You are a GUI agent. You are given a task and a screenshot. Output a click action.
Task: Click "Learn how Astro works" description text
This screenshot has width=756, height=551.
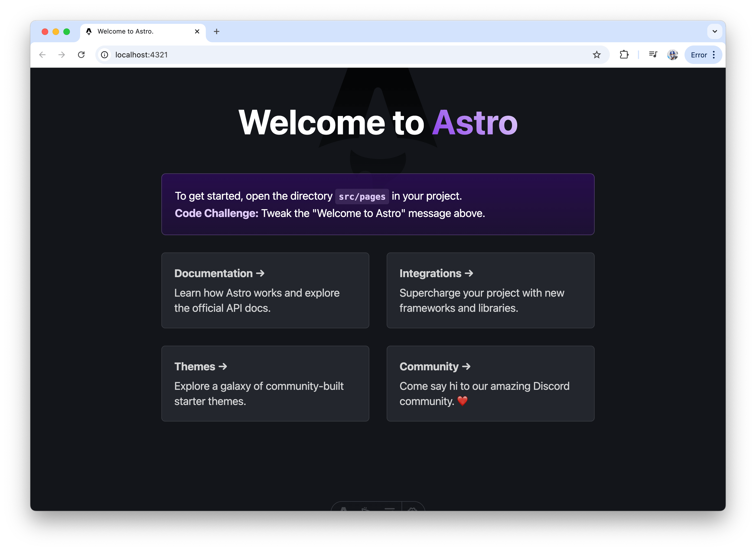pos(257,300)
